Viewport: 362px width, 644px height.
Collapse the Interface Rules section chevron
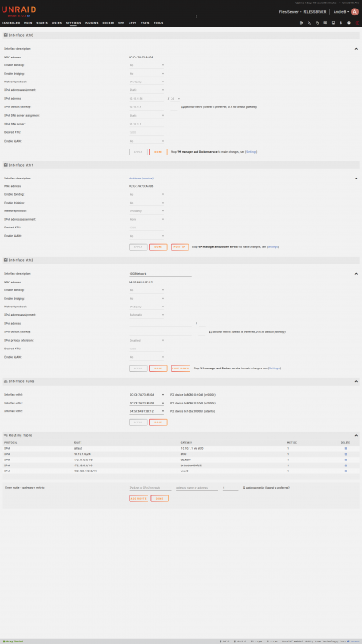tap(356, 381)
